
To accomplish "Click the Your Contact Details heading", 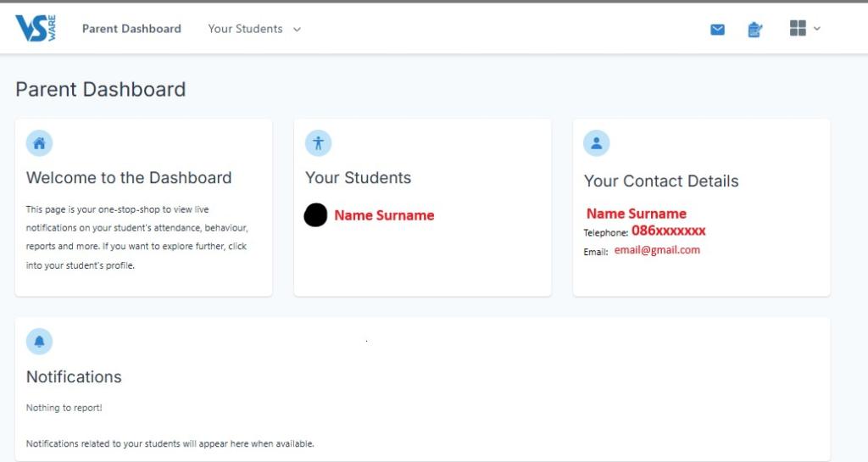I will [x=661, y=181].
